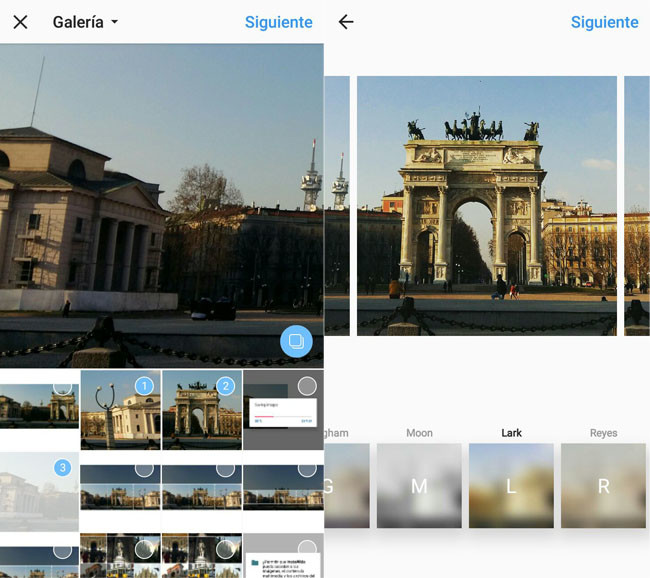Toggle the blue multiple-selection icon on preview
Image resolution: width=650 pixels, height=578 pixels.
pos(296,341)
